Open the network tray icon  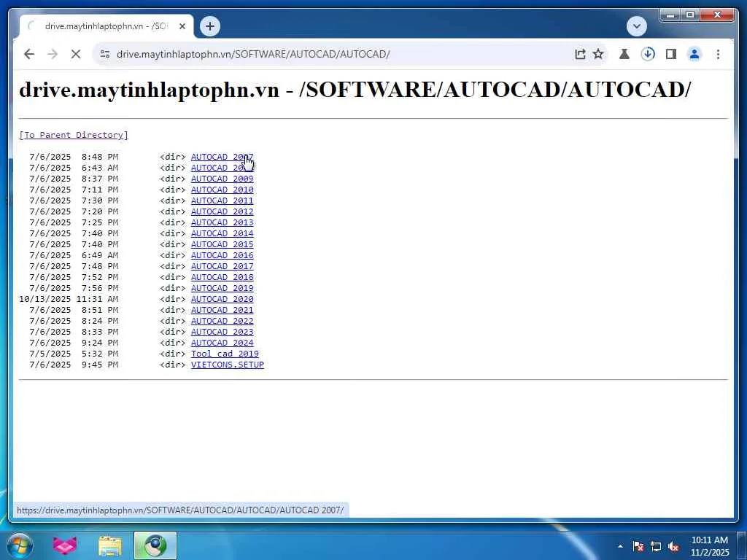[656, 546]
